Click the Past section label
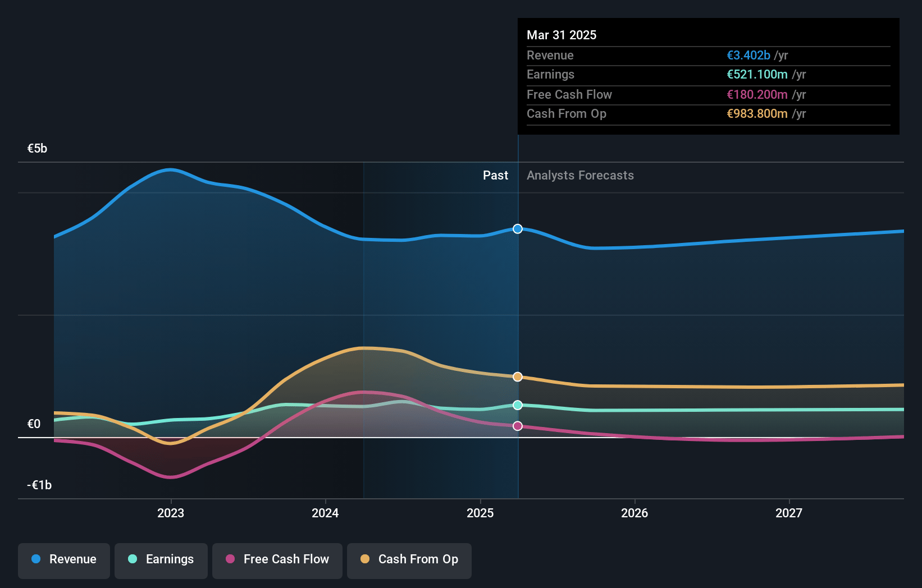 pos(495,176)
